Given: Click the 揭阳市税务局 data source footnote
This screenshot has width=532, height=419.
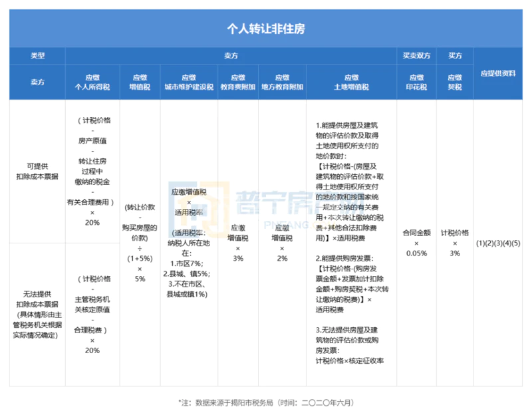Looking at the screenshot, I should 266,403.
